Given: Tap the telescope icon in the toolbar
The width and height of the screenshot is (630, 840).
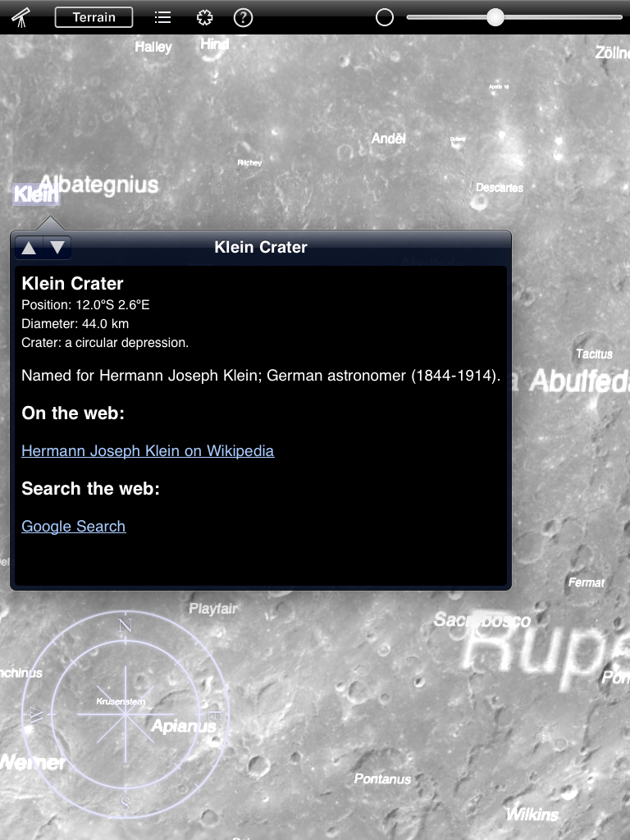Looking at the screenshot, I should pos(21,17).
